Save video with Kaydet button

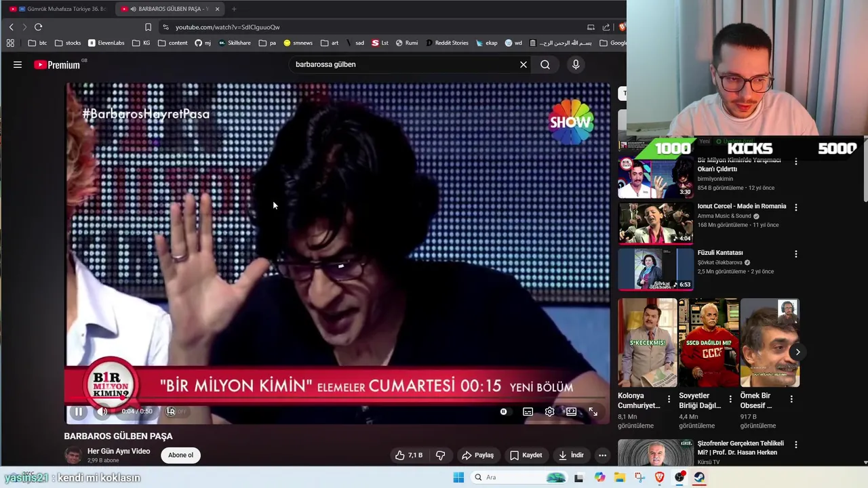[x=526, y=455]
